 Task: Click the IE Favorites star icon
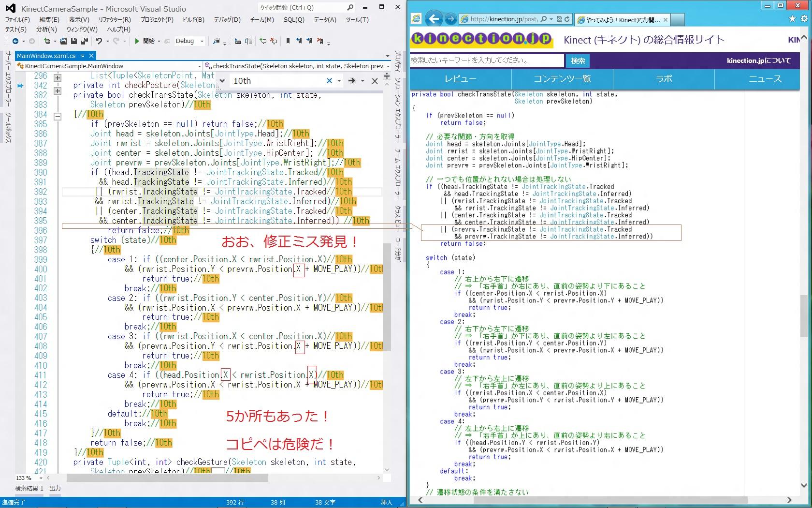792,19
